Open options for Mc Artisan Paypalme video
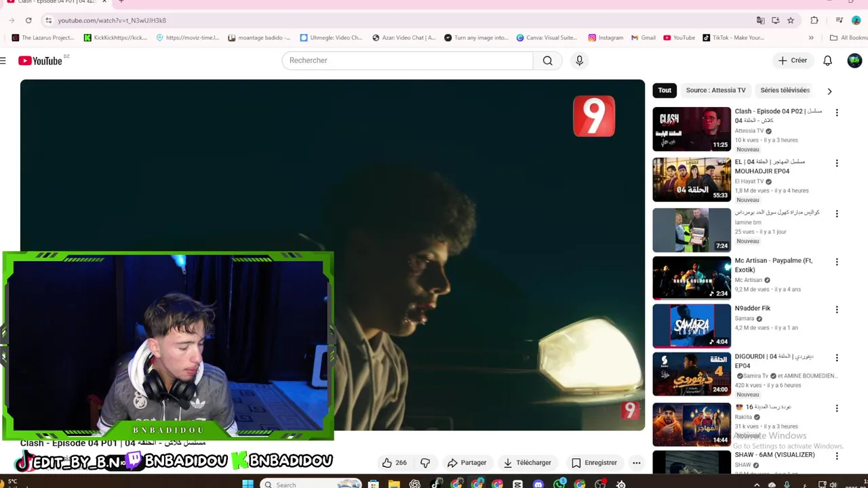The image size is (868, 488). [837, 262]
